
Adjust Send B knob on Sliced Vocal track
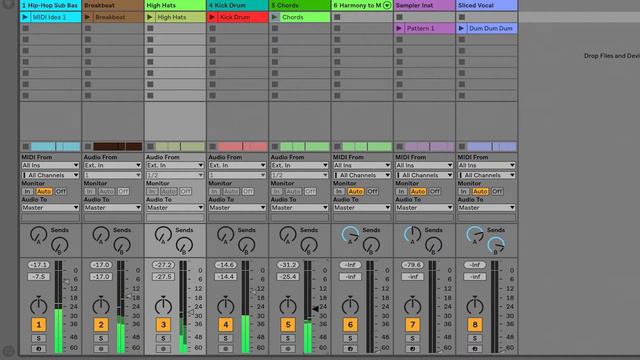click(x=496, y=245)
